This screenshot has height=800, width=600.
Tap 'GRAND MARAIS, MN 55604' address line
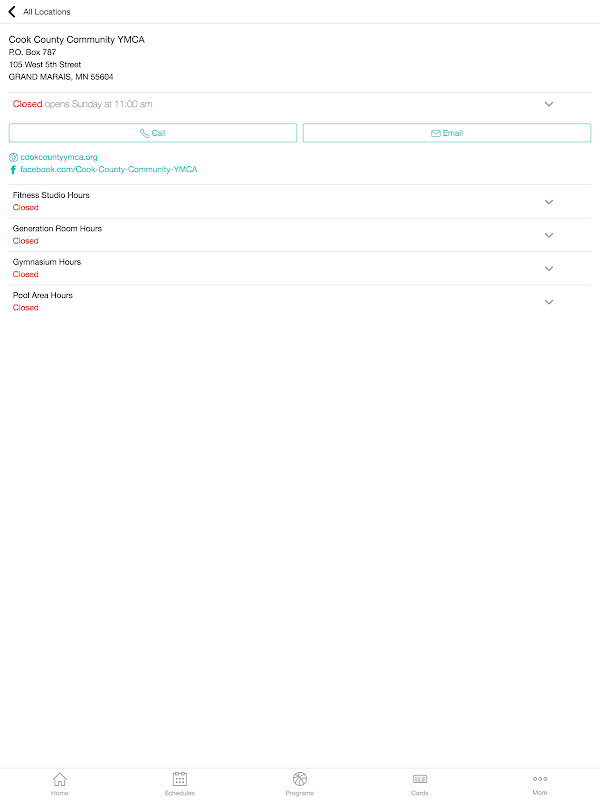[61, 77]
